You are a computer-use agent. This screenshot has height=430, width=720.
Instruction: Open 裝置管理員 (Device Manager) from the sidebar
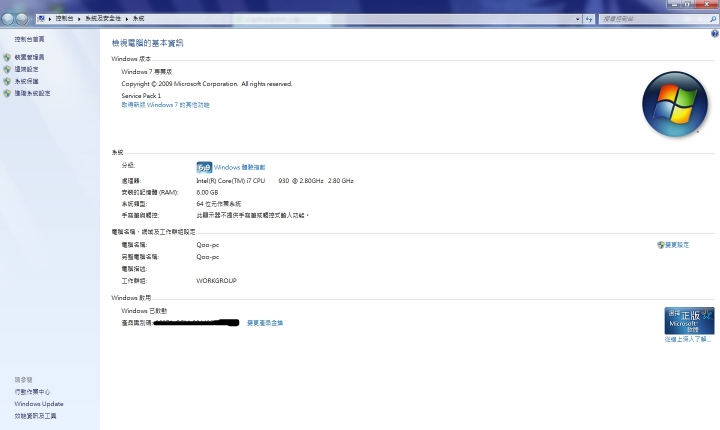point(29,57)
